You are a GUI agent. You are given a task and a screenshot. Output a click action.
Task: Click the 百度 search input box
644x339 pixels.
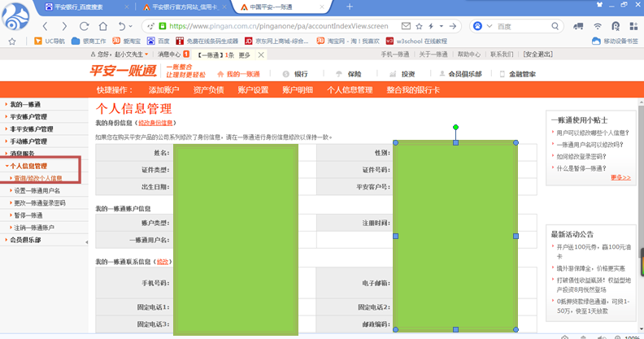coord(522,26)
